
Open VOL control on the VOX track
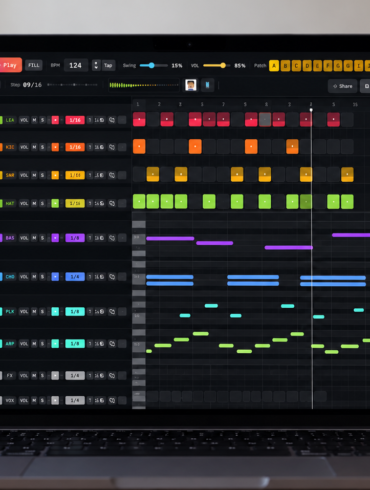click(24, 400)
